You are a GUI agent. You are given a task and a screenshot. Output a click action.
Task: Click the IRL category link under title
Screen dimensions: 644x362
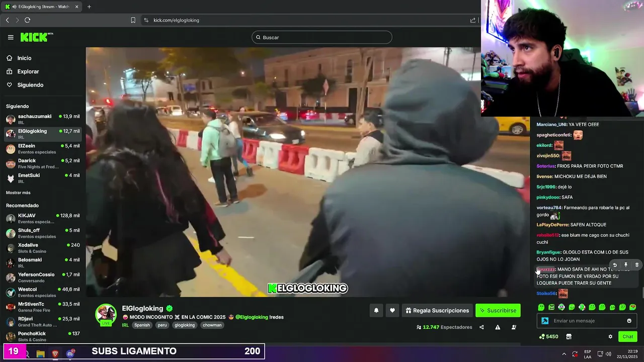125,325
